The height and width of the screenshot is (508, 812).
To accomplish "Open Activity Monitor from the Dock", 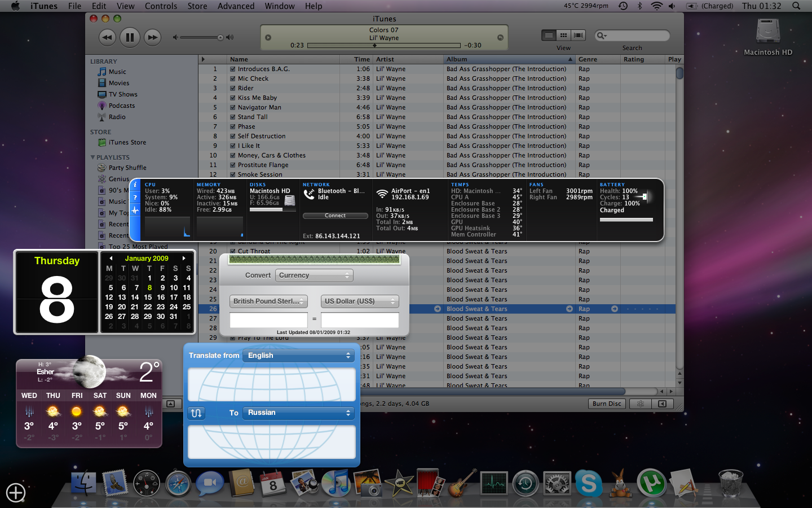I will pos(494,484).
